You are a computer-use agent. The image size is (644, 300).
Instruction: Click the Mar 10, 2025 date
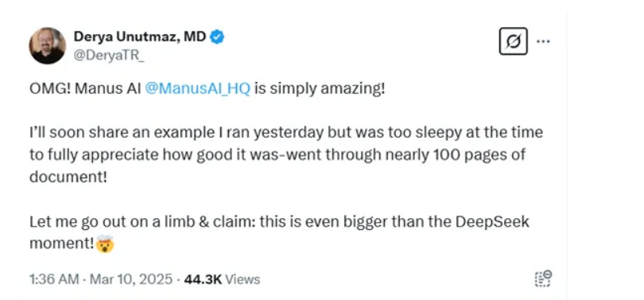coord(131,279)
